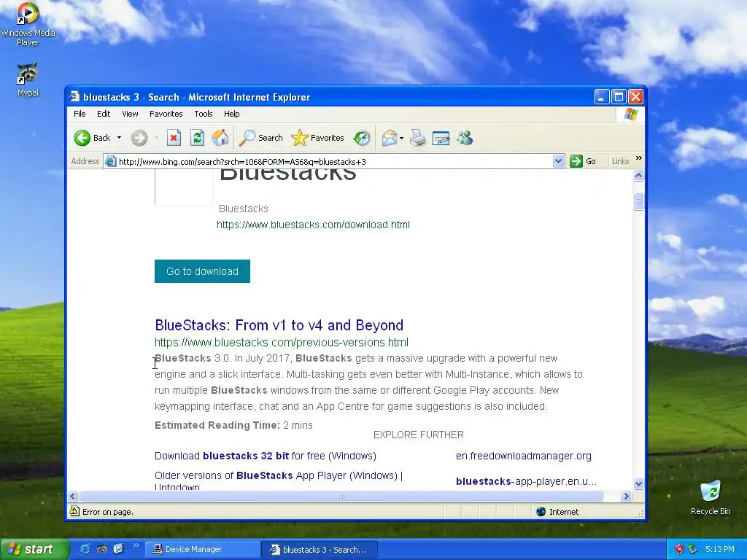Viewport: 747px width, 560px height.
Task: Click the page icon in the address bar
Action: [111, 161]
